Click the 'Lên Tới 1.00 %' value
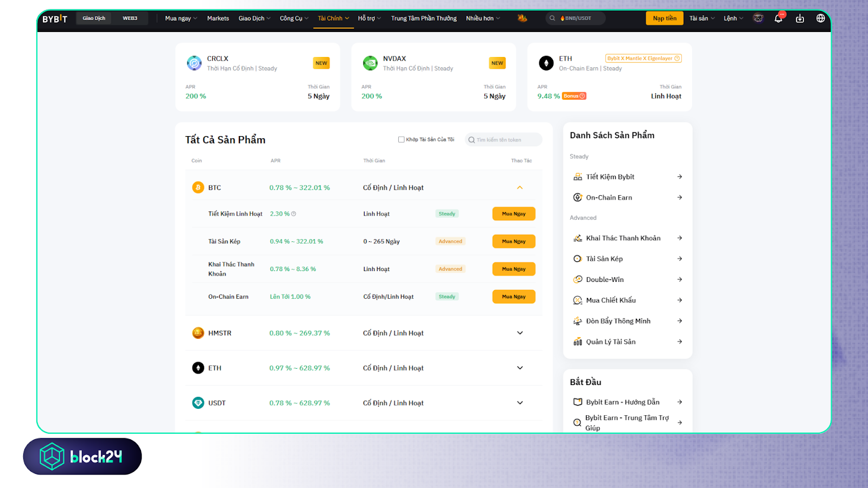 point(290,297)
